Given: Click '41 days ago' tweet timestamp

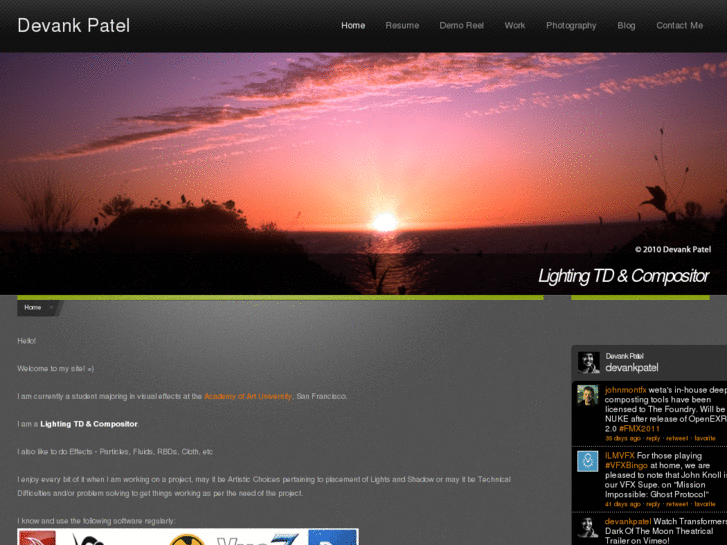Looking at the screenshot, I should click(623, 504).
